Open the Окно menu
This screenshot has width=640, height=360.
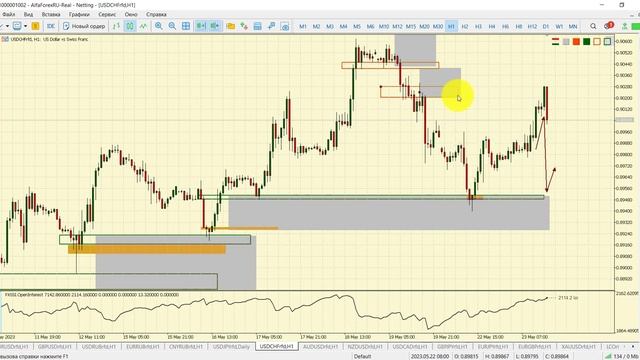[x=131, y=14]
